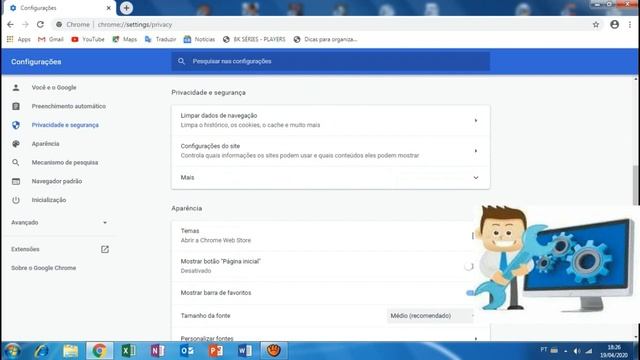Open the Maps bookmark
This screenshot has height=360, width=640.
[x=125, y=39]
